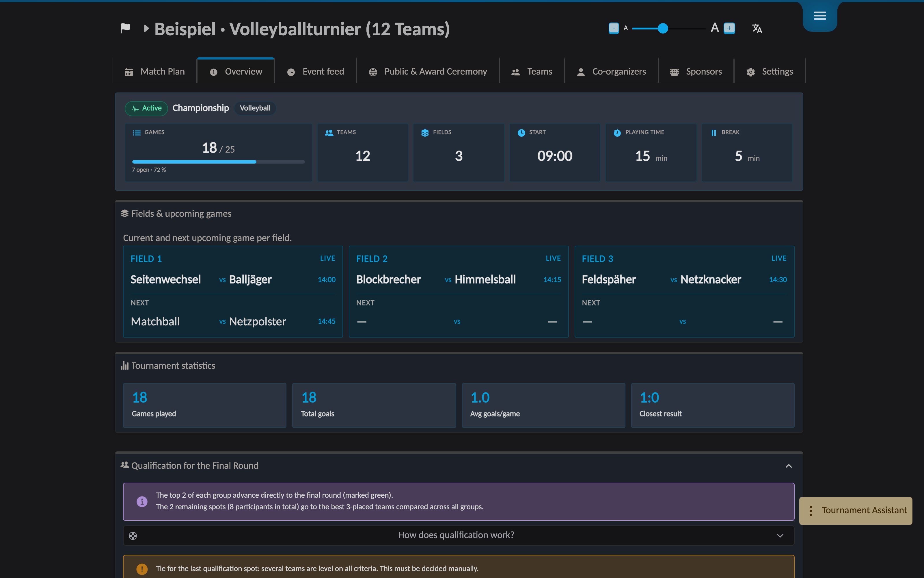Click the Active status badge

146,108
